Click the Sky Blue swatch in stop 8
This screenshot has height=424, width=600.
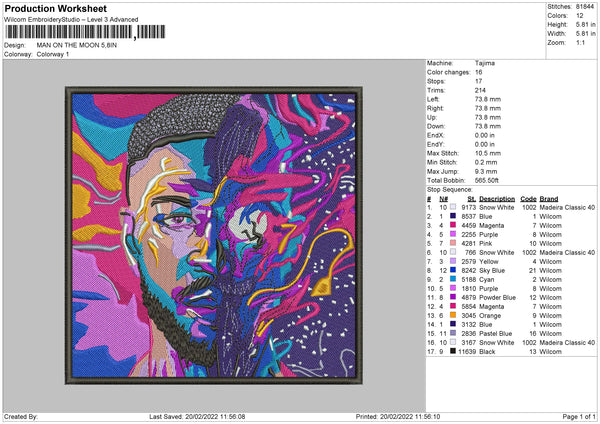[453, 270]
